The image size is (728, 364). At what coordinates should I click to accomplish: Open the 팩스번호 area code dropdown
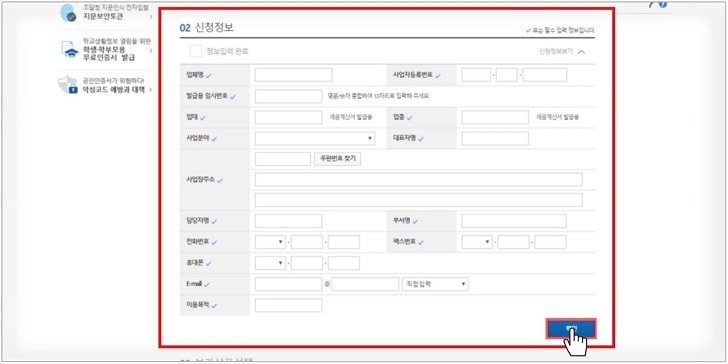tap(477, 242)
